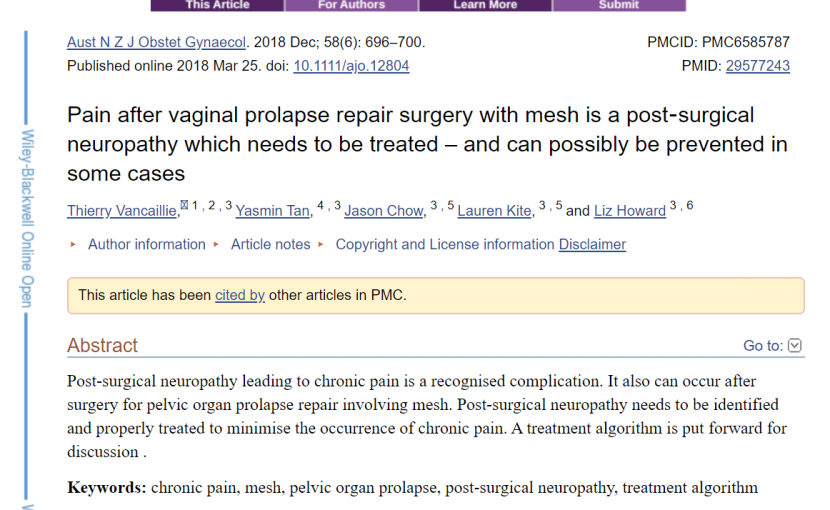Open the Aust N Z J Obstet Gynaecol journal link
This screenshot has width=830, height=510.
[156, 42]
